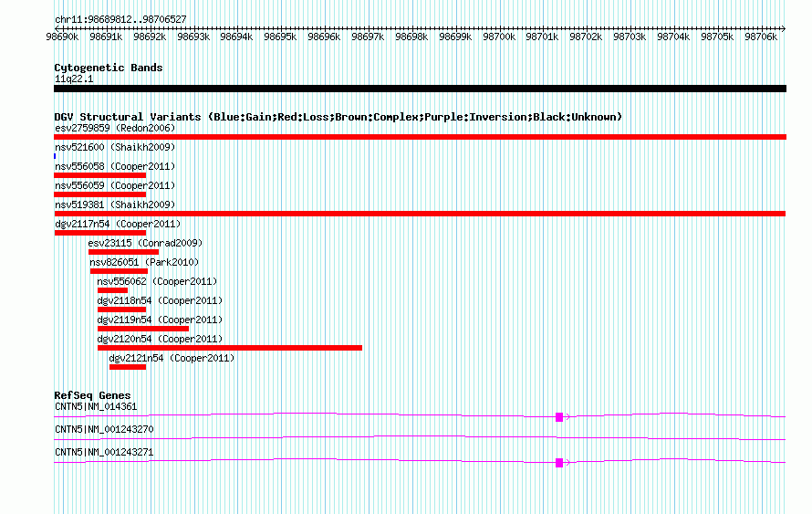The width and height of the screenshot is (812, 514).
Task: Open dgv2117n54 (Cooper2011) label
Action: (118, 224)
